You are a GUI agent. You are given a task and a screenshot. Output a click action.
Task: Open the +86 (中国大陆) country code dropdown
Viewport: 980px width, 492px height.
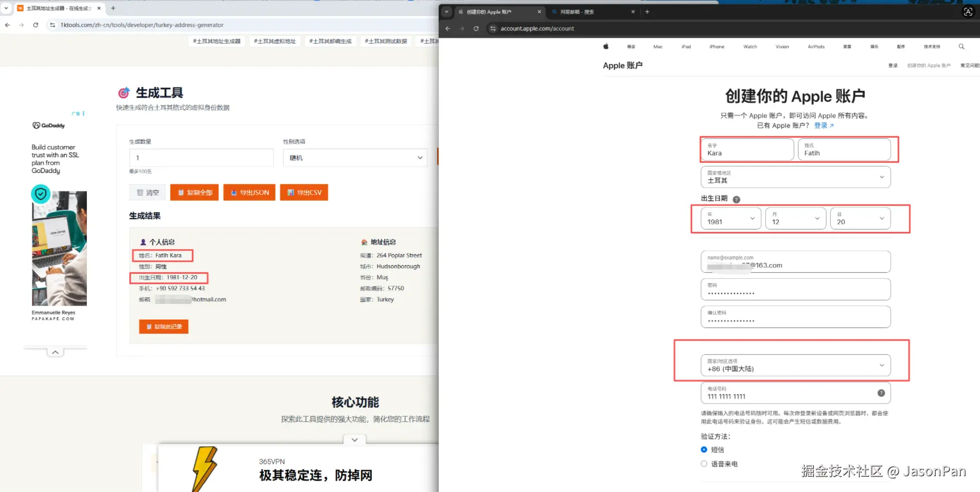tap(796, 365)
